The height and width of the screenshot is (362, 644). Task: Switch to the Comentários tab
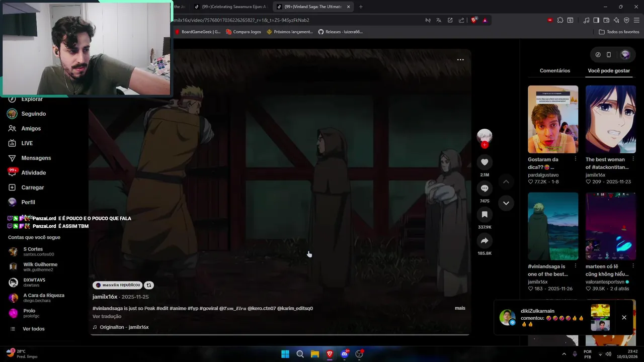[555, 71]
